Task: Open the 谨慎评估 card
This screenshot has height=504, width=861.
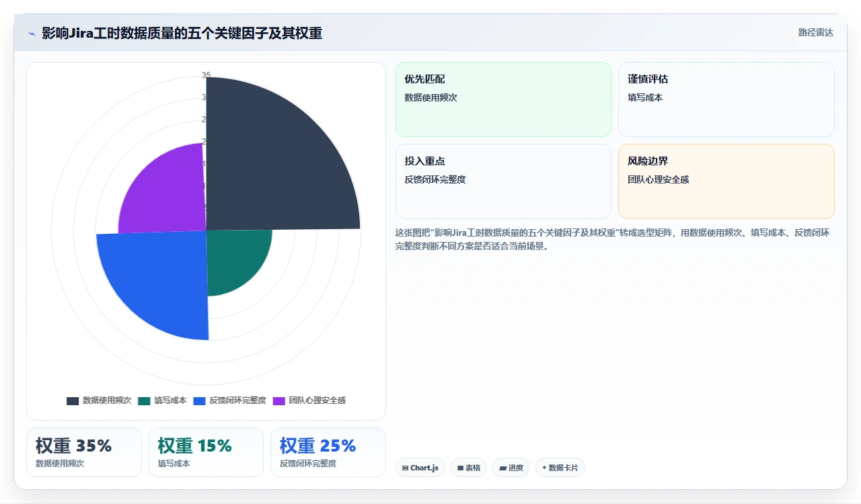Action: coord(726,99)
